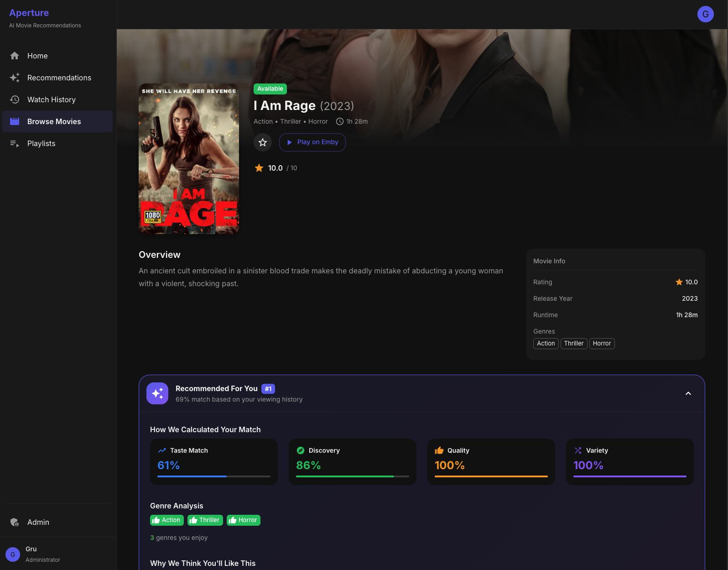Click the Aperture logo title
The image size is (728, 570).
click(29, 13)
